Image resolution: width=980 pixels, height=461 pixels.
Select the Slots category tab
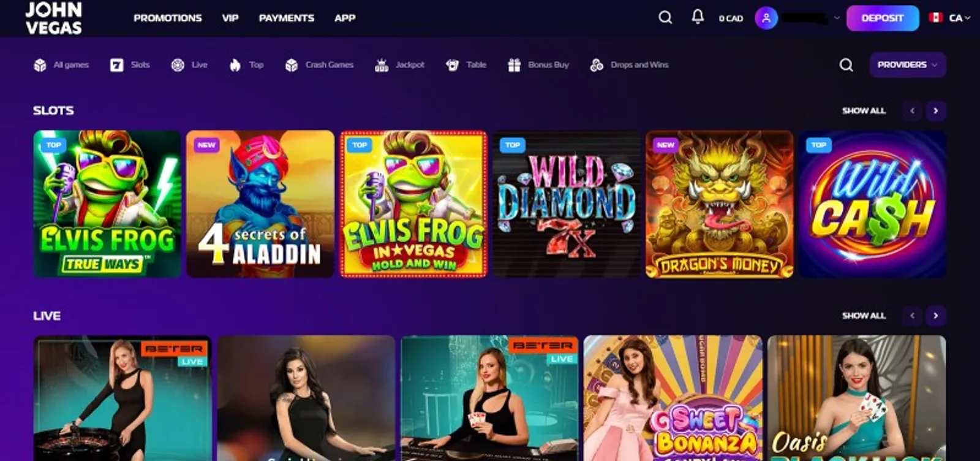(140, 65)
